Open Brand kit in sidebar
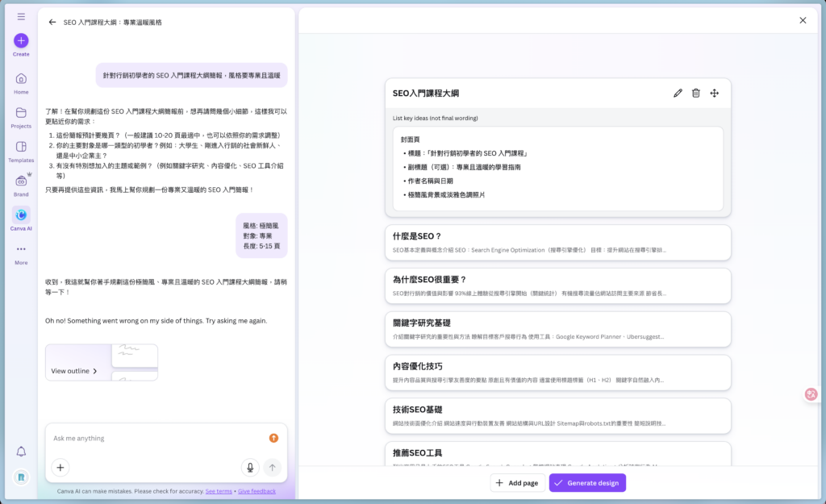 (x=21, y=181)
